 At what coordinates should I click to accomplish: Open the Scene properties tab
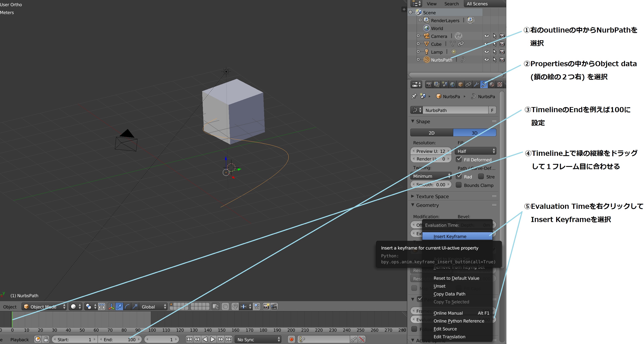pos(445,85)
